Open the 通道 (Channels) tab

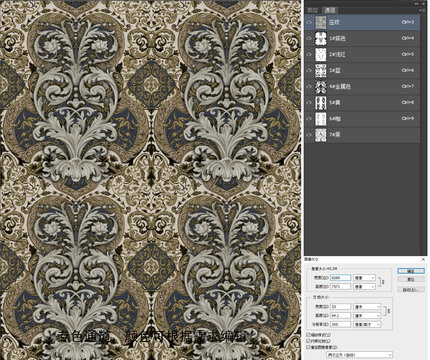click(x=330, y=10)
